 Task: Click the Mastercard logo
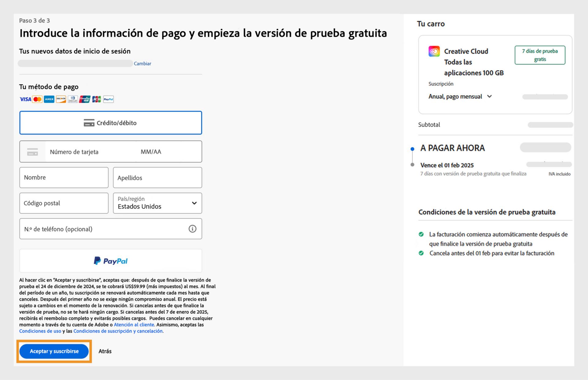[x=37, y=99]
